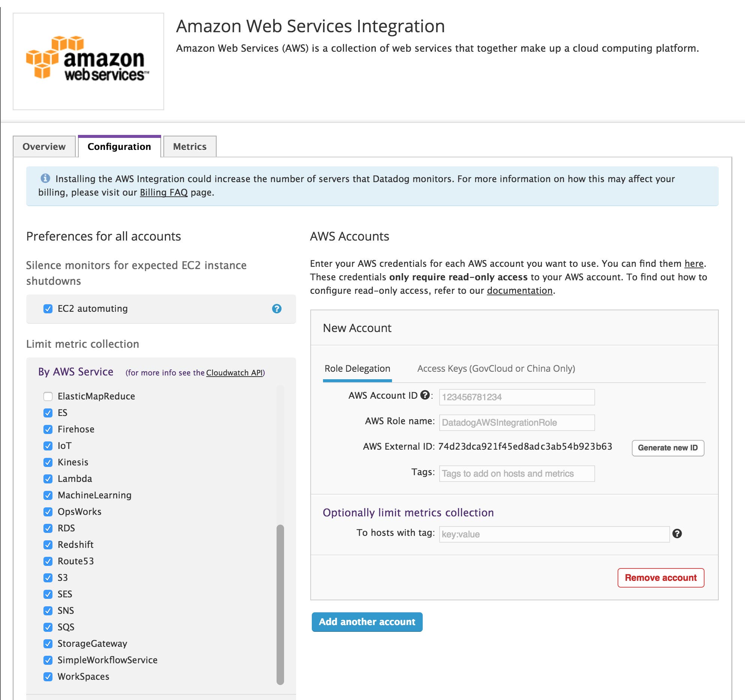Uncheck Lambda in metric collection list
This screenshot has height=700, width=745.
click(48, 479)
